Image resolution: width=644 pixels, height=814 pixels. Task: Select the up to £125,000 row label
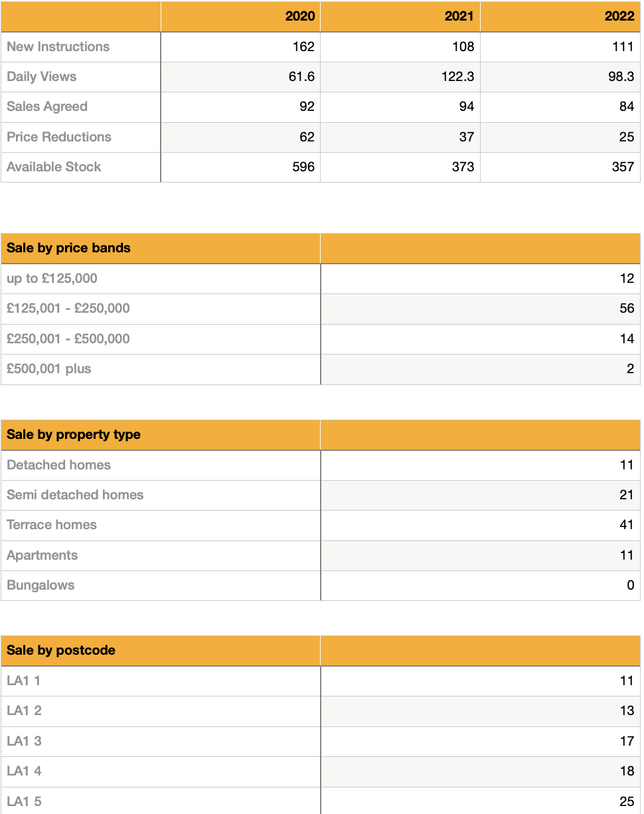(52, 278)
